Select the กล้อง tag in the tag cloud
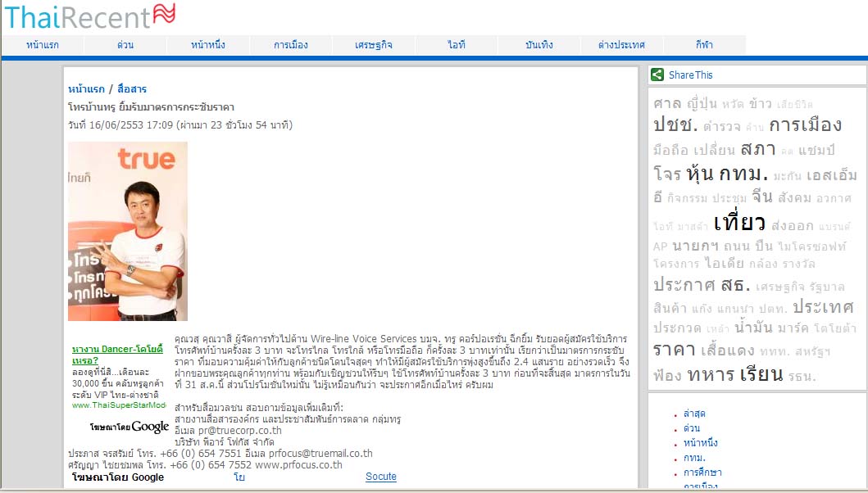Viewport: 868px width, 493px height. pyautogui.click(x=763, y=264)
